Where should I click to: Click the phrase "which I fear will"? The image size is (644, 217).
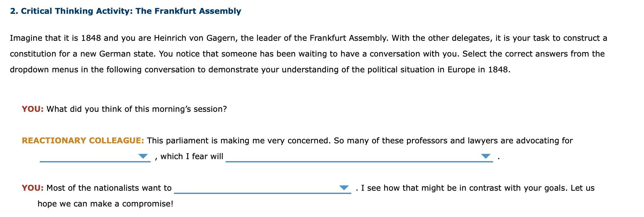coord(192,156)
